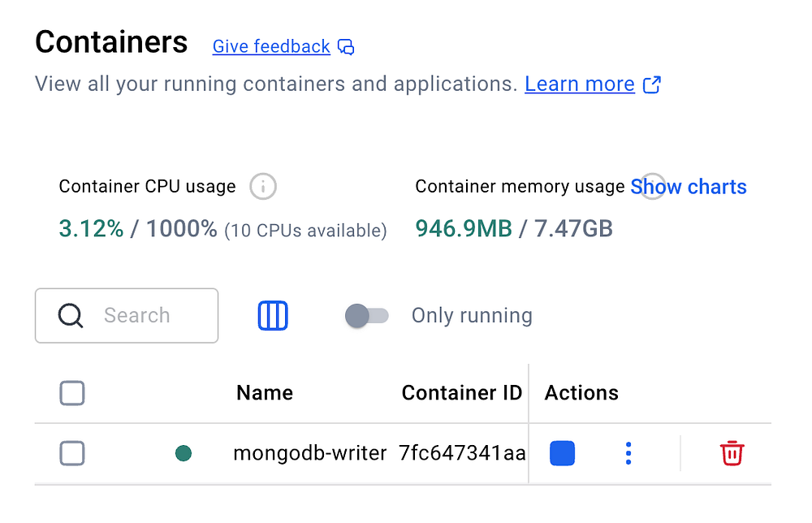Focus the Search input field
This screenshot has width=812, height=523.
click(x=146, y=316)
